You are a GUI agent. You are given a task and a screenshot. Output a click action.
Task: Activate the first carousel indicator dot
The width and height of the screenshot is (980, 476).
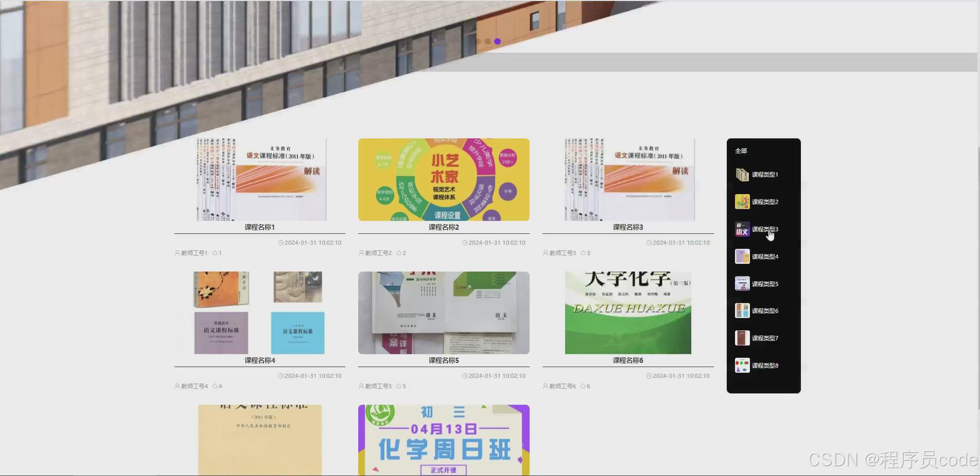pos(480,41)
